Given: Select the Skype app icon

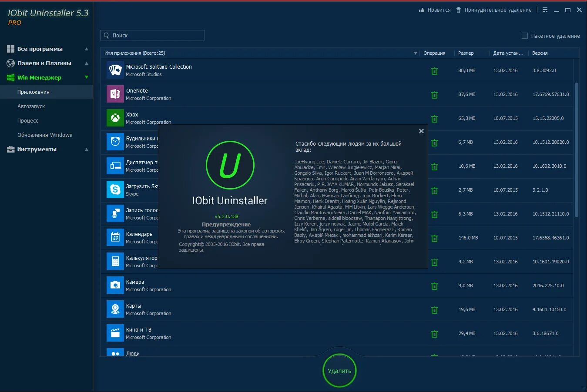Looking at the screenshot, I should pos(115,189).
